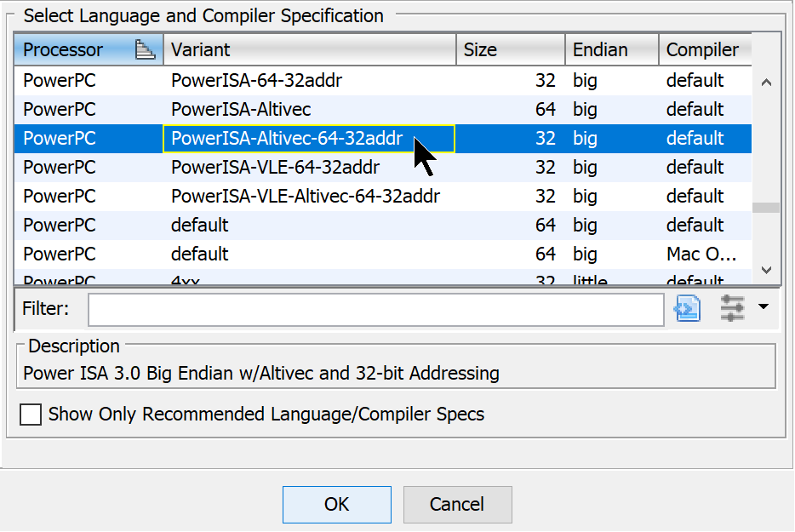Select the row with Mac O... compiler
795x532 pixels.
tap(255, 254)
